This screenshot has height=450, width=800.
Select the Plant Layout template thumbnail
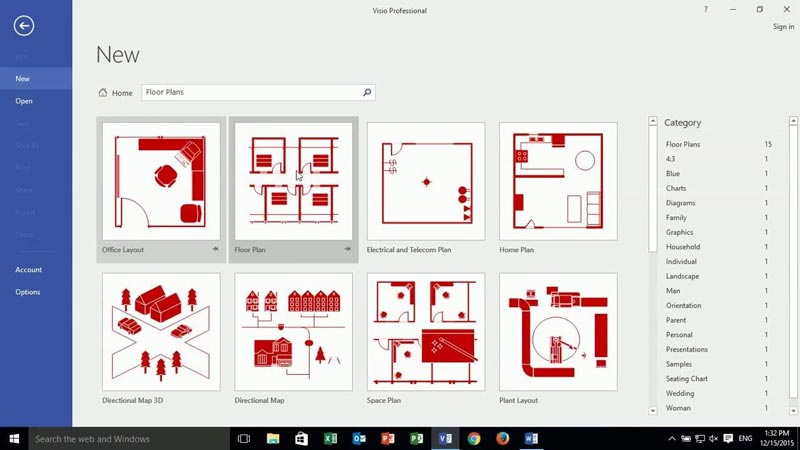point(558,332)
